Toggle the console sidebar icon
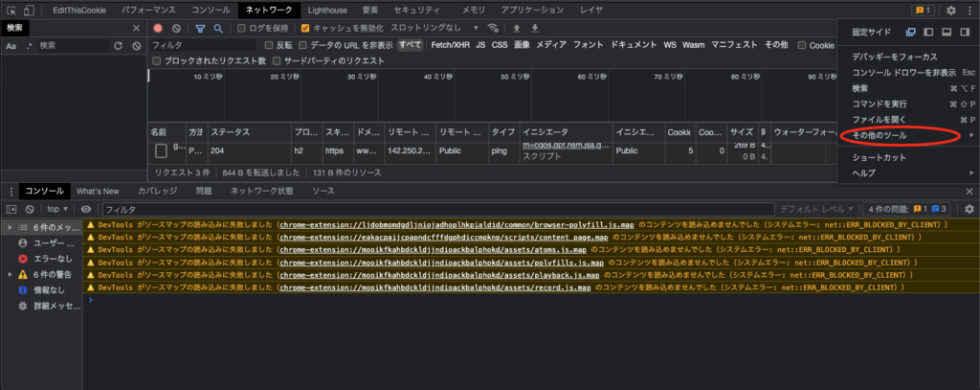980x390 pixels. tap(12, 208)
